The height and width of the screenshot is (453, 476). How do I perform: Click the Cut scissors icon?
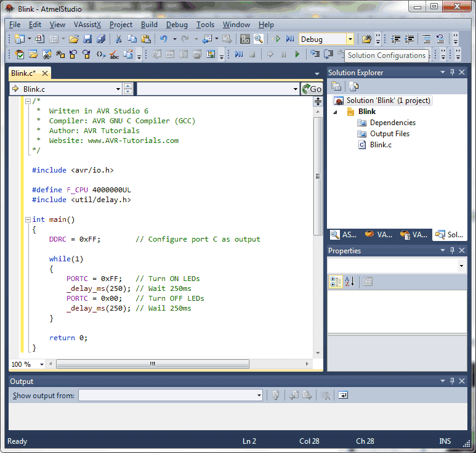pos(118,39)
